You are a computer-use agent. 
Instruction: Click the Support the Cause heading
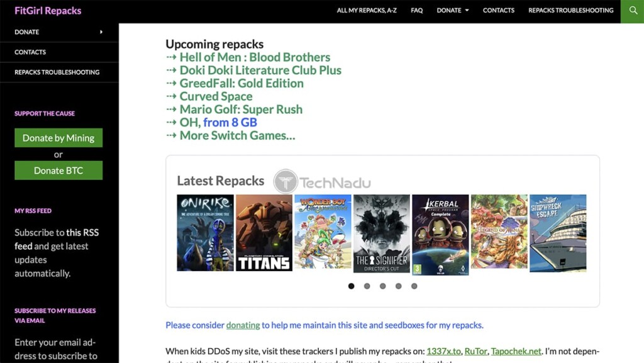coord(45,113)
